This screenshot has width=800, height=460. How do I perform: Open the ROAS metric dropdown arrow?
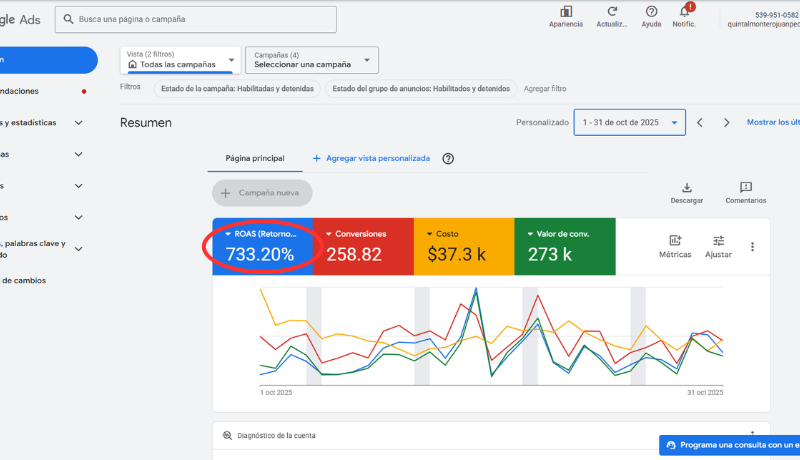pyautogui.click(x=228, y=234)
